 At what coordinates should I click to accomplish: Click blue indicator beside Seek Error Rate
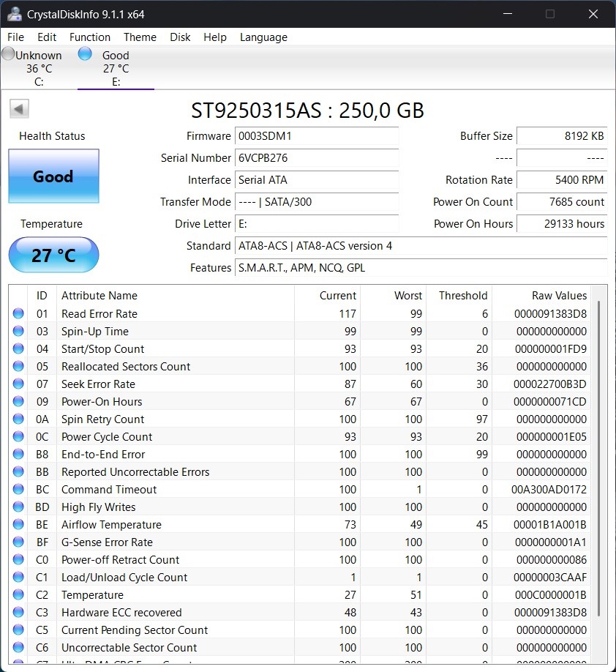(18, 384)
